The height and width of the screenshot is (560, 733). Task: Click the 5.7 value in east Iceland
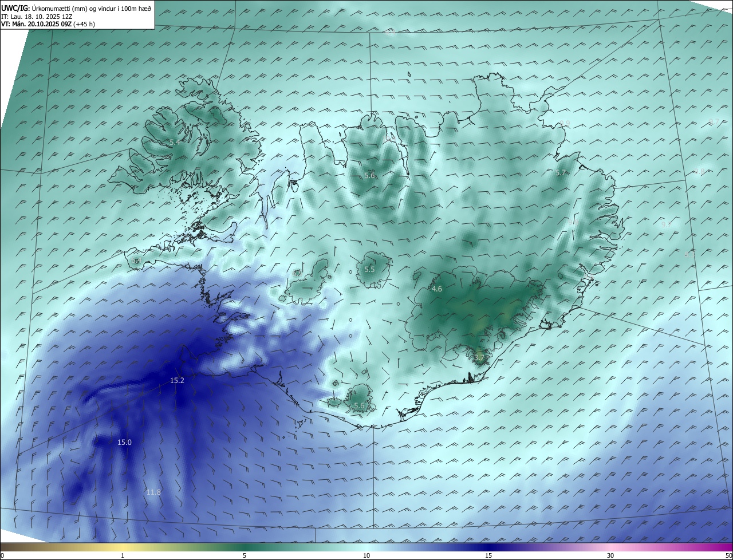point(561,172)
